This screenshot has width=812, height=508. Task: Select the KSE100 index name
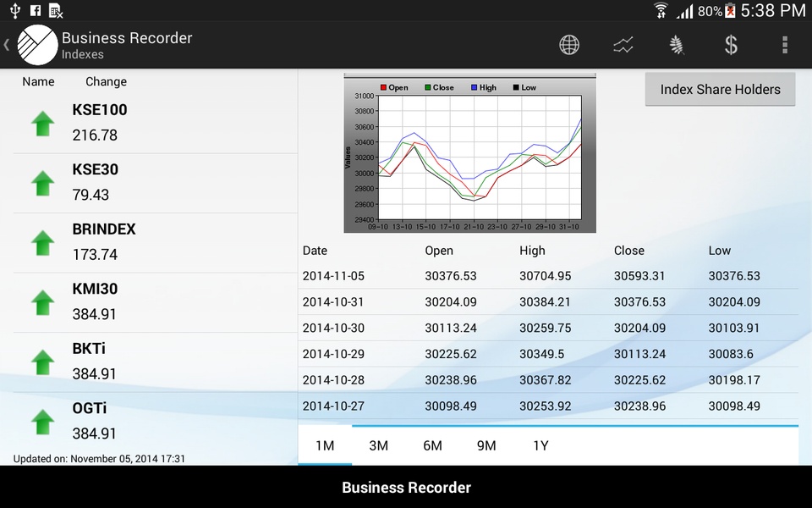click(x=100, y=110)
